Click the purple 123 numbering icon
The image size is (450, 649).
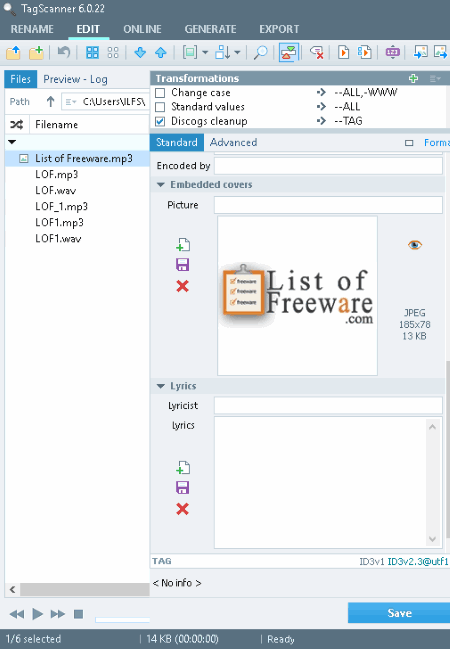click(x=392, y=53)
